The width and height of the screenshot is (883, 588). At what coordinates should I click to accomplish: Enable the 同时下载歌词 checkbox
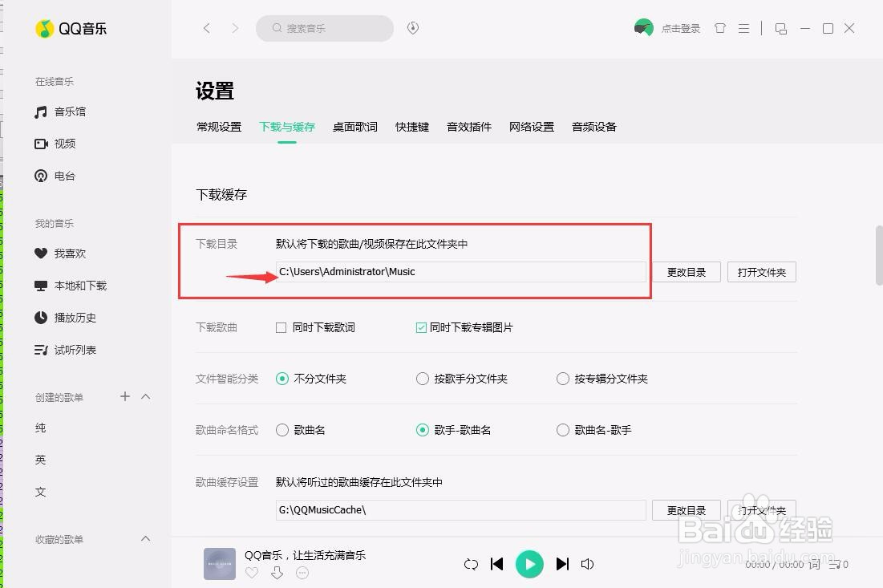click(x=281, y=327)
